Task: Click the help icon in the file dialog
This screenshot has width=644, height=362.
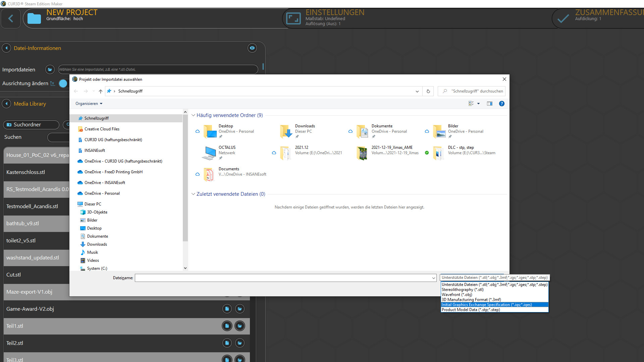Action: (x=501, y=104)
